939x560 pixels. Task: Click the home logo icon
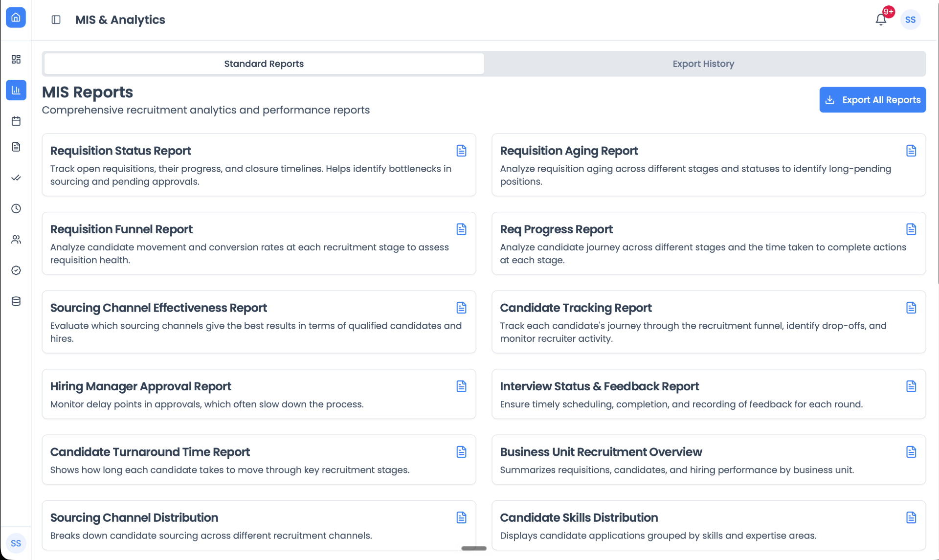click(16, 18)
